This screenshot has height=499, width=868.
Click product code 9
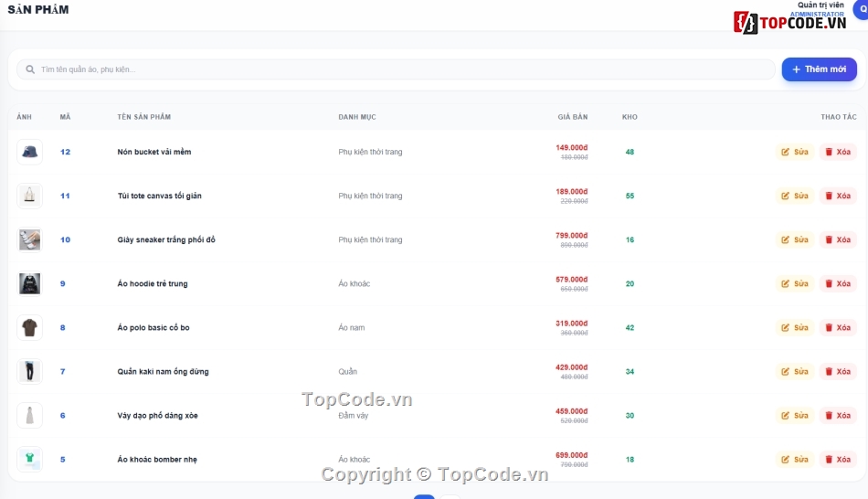click(x=62, y=283)
